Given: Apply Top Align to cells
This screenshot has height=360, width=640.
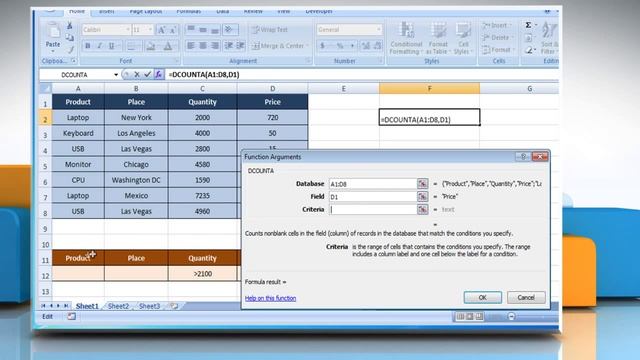Looking at the screenshot, I should click(191, 29).
